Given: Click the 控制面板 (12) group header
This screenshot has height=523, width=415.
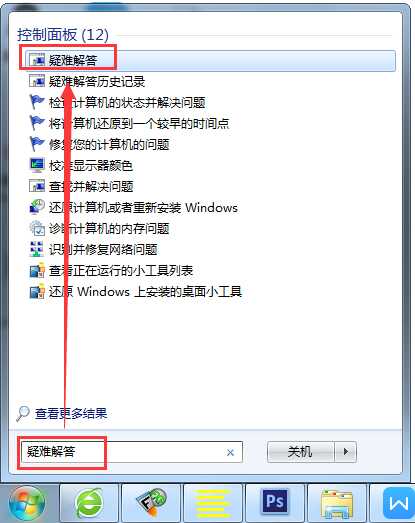Looking at the screenshot, I should (63, 35).
